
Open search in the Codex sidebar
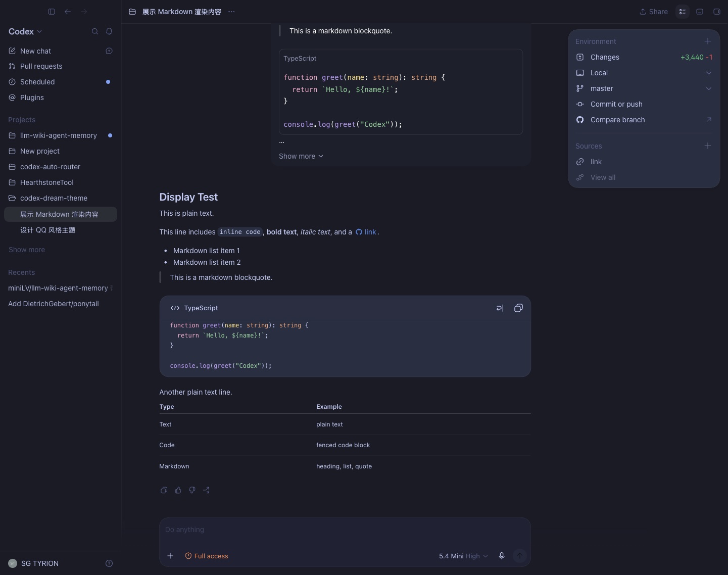pyautogui.click(x=94, y=31)
